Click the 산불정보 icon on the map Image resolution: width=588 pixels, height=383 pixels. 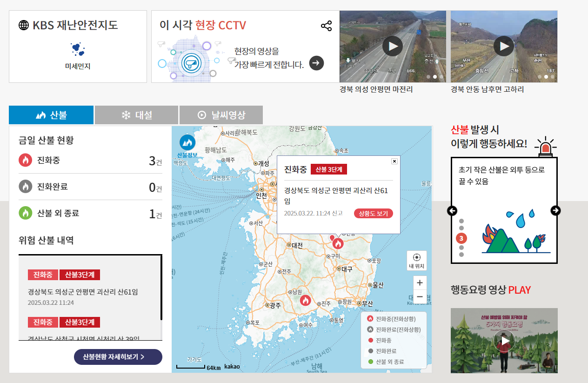click(187, 142)
